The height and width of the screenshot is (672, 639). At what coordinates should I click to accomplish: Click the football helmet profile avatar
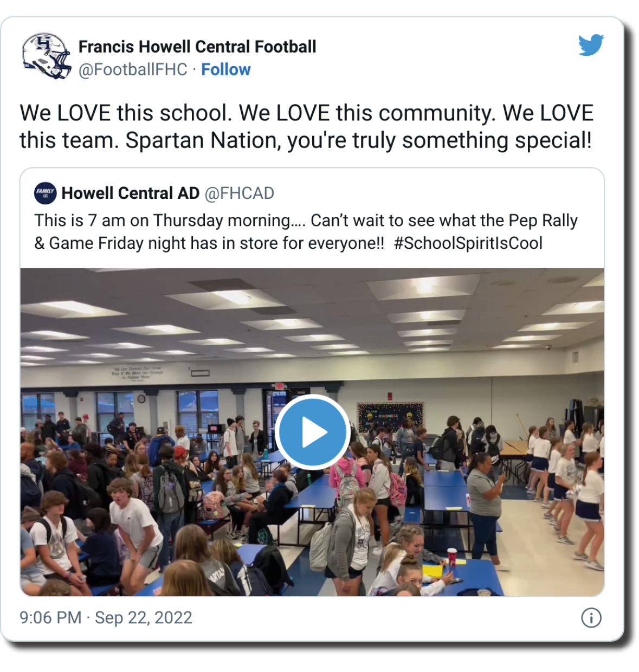pos(47,56)
